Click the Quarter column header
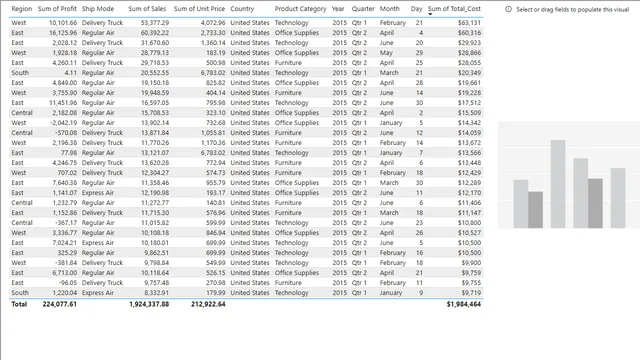Screen dimensions: 640x360 363,9
